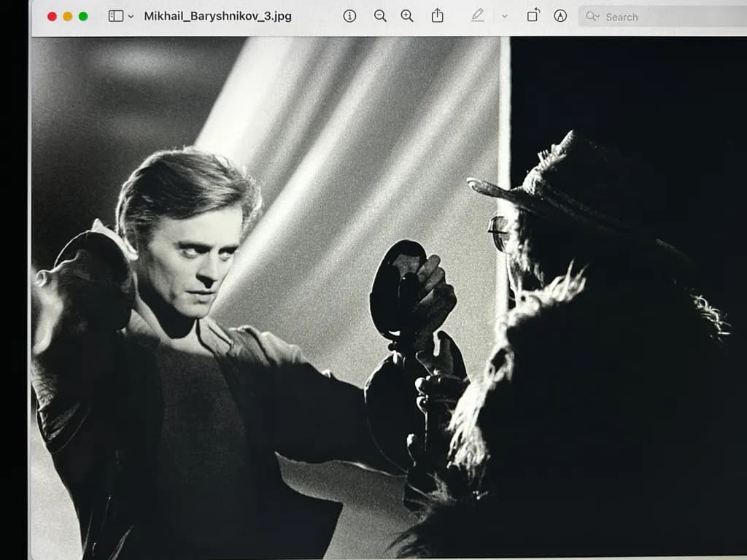
Task: Rotate the image left
Action: pos(533,16)
